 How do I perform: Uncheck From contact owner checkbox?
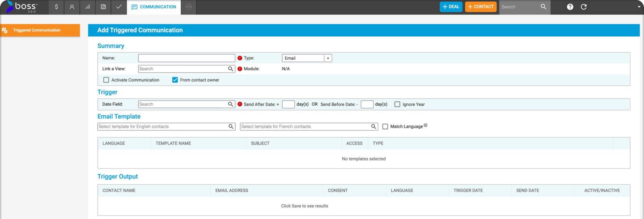175,80
